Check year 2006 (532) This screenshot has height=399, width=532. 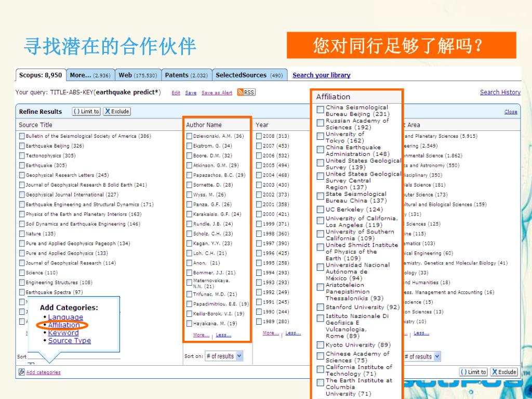(259, 156)
